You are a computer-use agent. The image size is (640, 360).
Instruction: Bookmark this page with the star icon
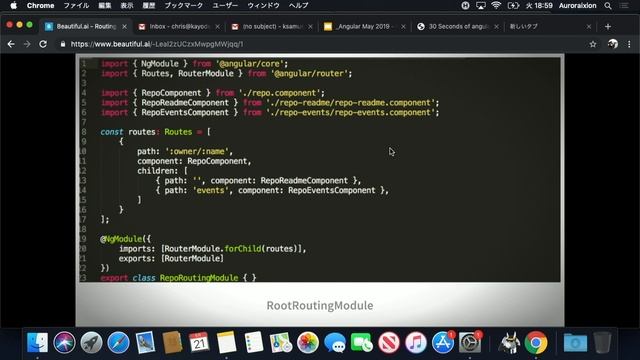pyautogui.click(x=593, y=44)
